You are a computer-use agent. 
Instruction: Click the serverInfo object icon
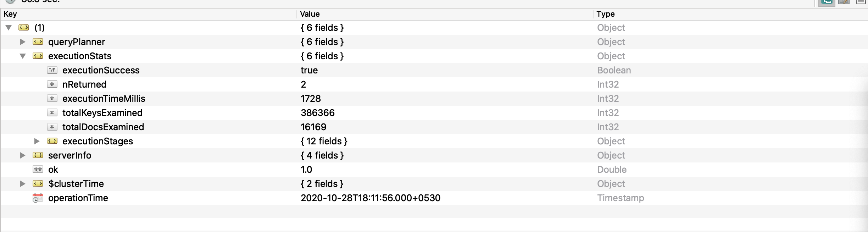coord(38,155)
